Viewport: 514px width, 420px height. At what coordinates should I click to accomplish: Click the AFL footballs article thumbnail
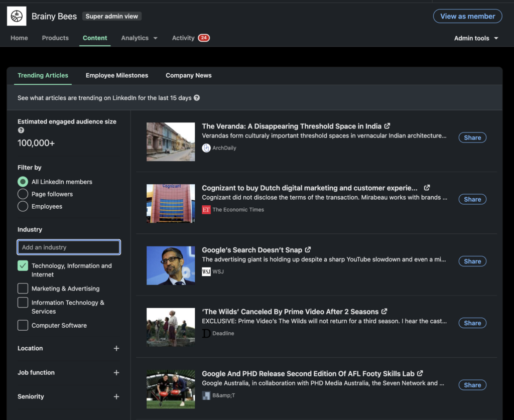click(x=171, y=389)
